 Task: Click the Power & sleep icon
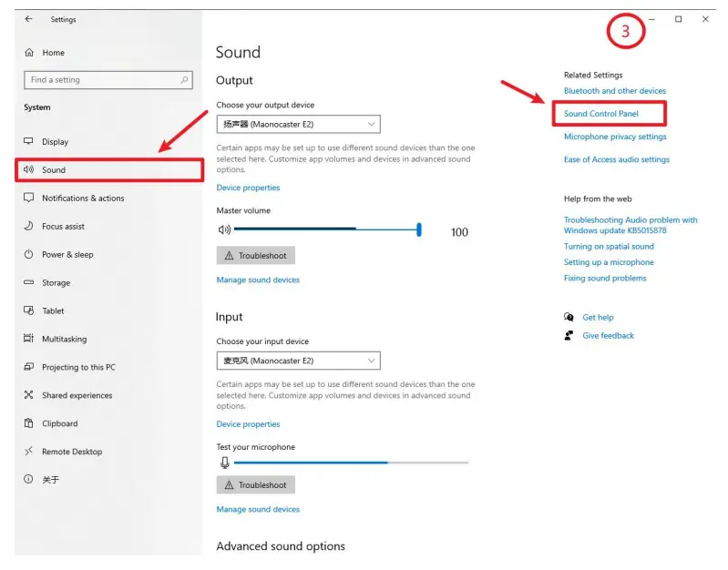pos(28,255)
